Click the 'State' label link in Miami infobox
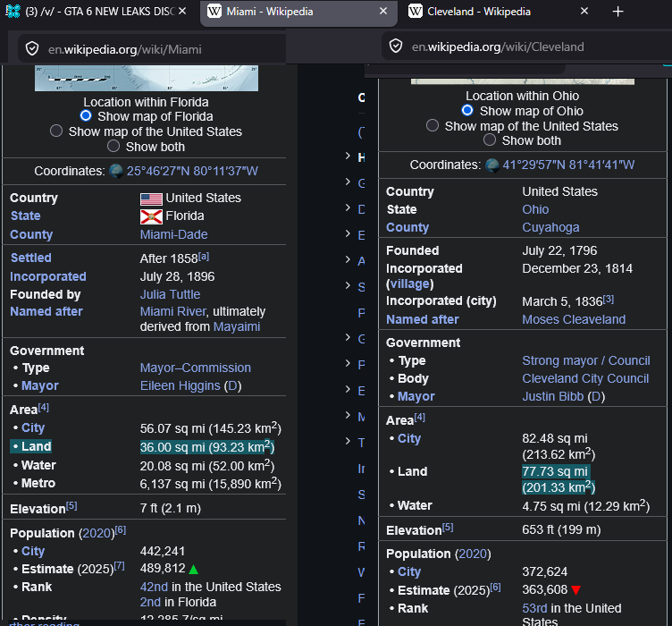 25,216
